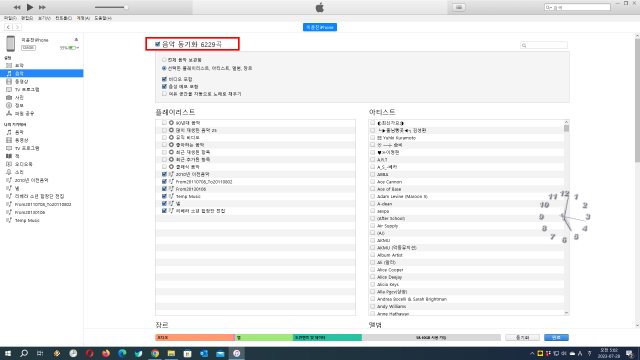
Task: Open the 컨트롤 (Controls) menu
Action: [x=63, y=18]
